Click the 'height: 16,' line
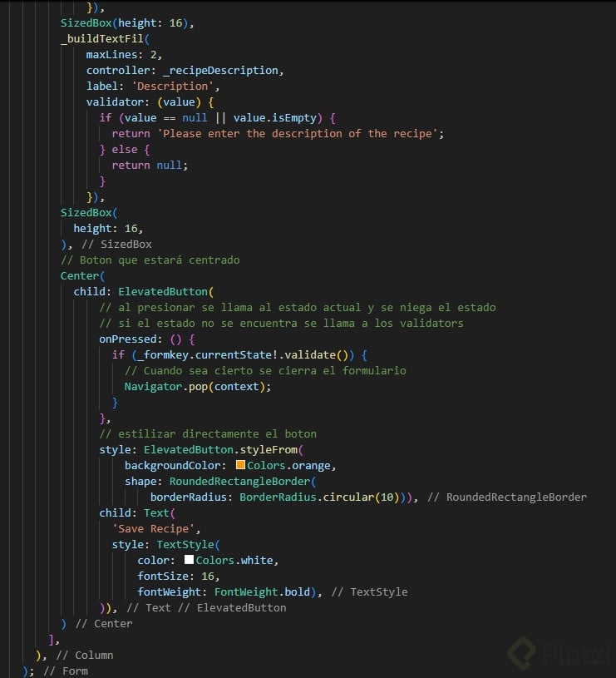The height and width of the screenshot is (678, 616). click(108, 228)
